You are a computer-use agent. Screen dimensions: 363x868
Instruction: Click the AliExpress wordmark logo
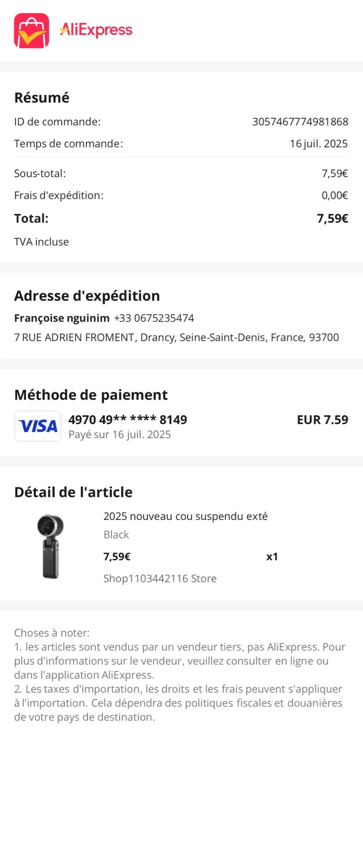96,30
